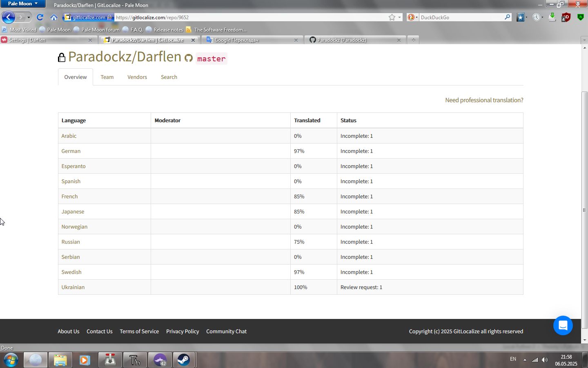The width and height of the screenshot is (588, 368).
Task: Expand the URL bar history dropdown arrow
Action: point(399,17)
